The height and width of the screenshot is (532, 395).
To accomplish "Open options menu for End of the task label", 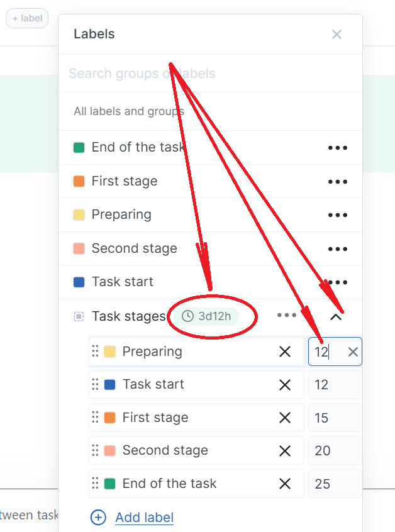I will 337,148.
